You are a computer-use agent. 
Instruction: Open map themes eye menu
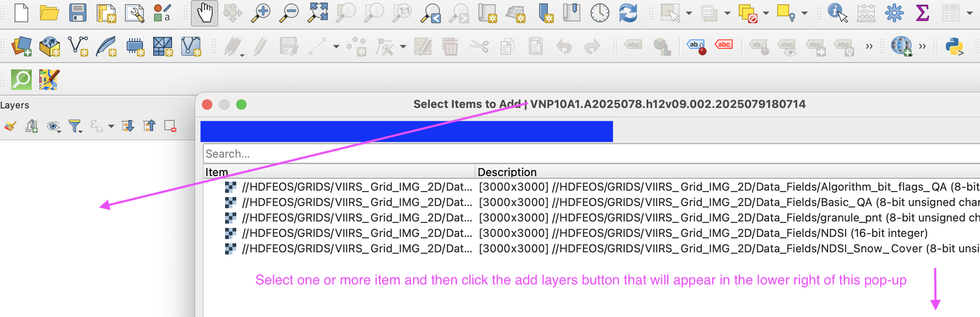click(53, 126)
